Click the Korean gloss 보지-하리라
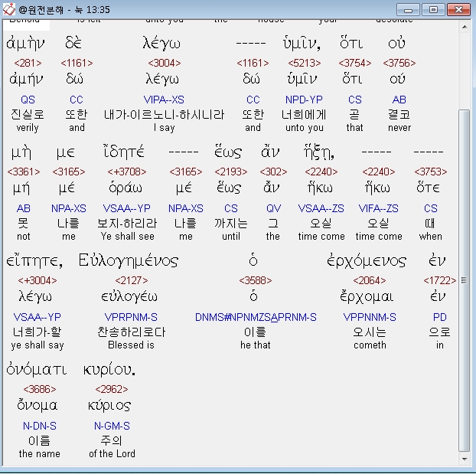Viewport: 476px width, 474px height. (127, 224)
